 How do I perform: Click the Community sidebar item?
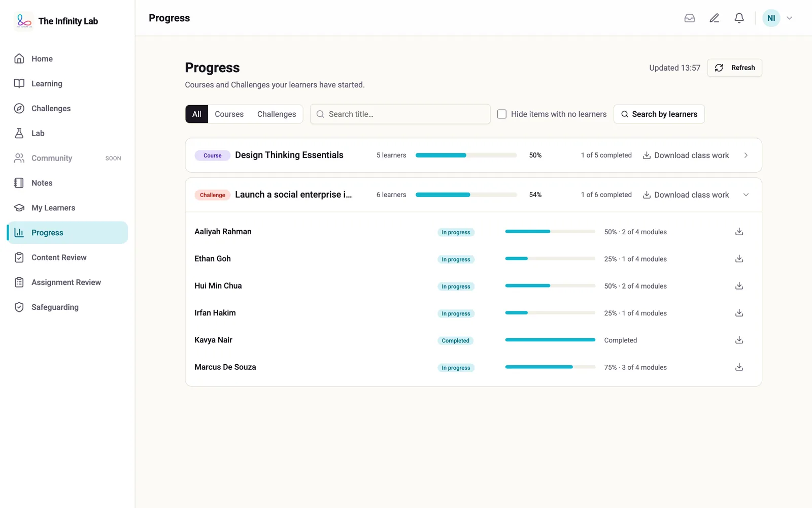67,158
